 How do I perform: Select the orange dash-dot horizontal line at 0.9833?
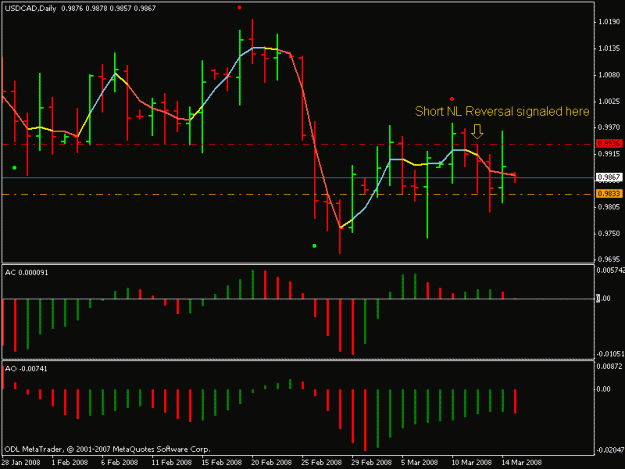tap(298, 194)
